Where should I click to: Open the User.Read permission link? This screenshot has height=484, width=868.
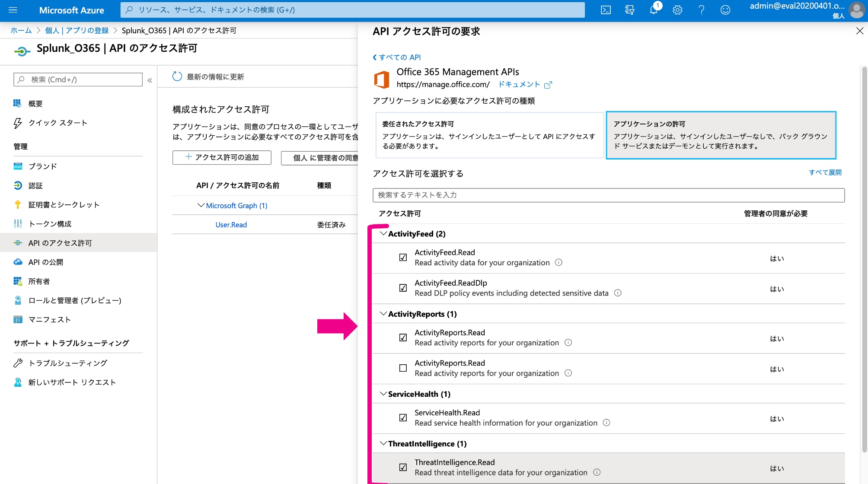click(231, 225)
